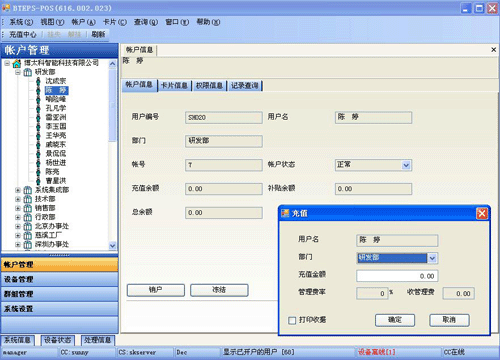Click CC在线 in the status bar
The height and width of the screenshot is (360, 500).
(x=454, y=352)
